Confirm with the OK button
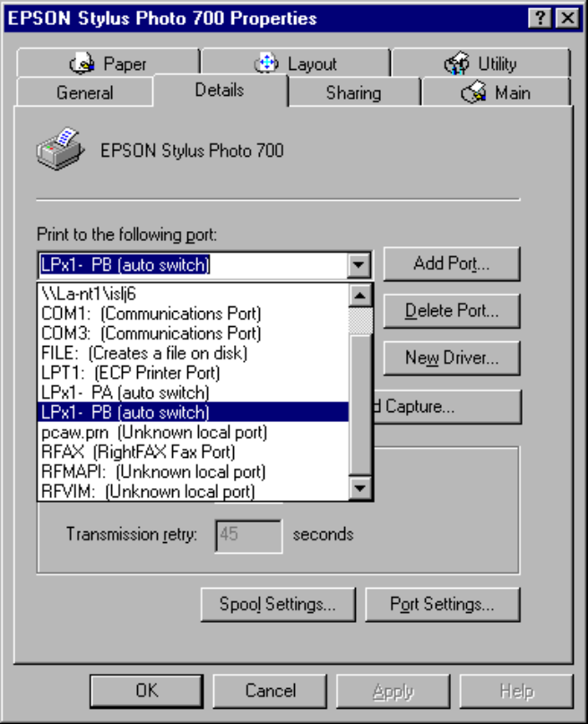Viewport: 588px width, 724px height. pyautogui.click(x=146, y=691)
